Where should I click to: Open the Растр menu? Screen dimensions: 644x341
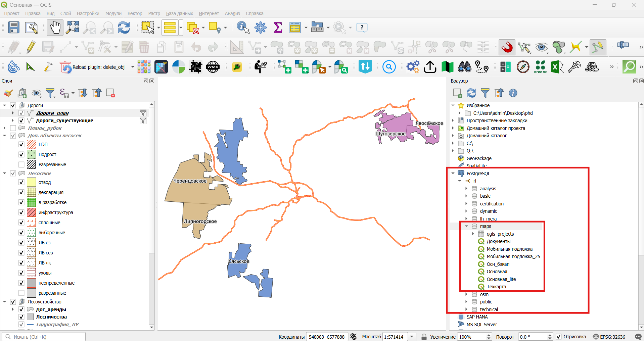[x=154, y=13]
